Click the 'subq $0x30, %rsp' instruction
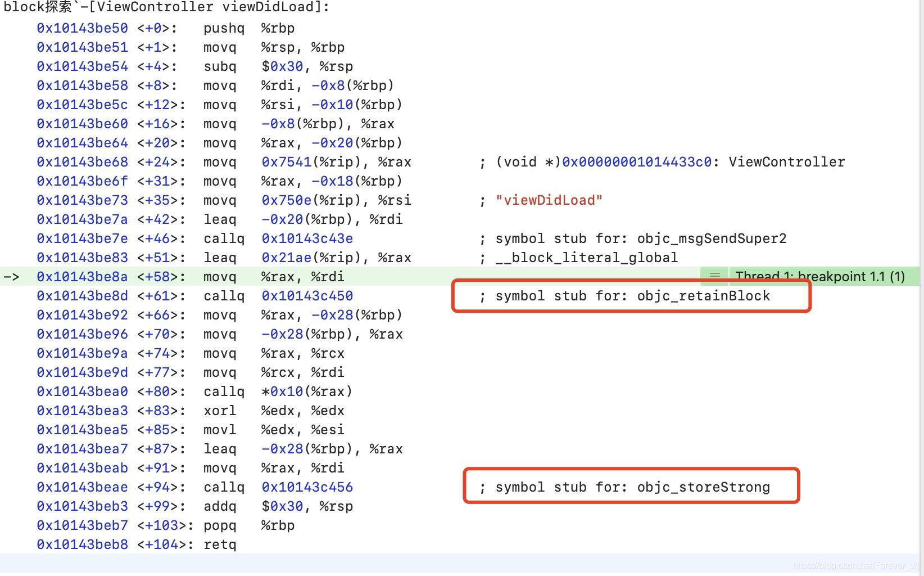The width and height of the screenshot is (924, 576). 278,66
